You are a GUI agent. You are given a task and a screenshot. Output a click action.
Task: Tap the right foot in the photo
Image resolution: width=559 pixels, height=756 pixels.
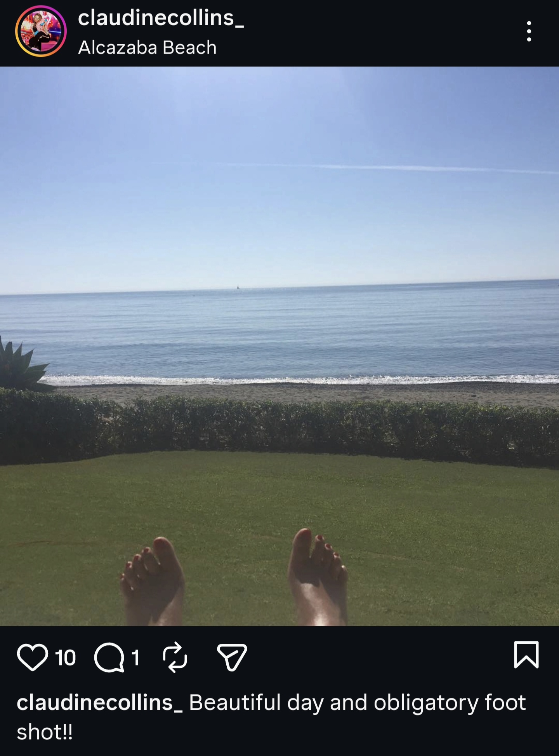318,577
